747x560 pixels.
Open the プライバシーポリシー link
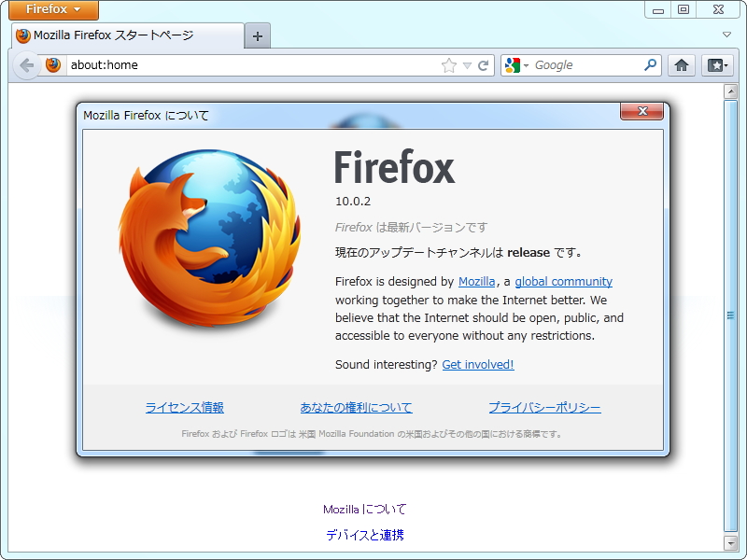pos(544,406)
